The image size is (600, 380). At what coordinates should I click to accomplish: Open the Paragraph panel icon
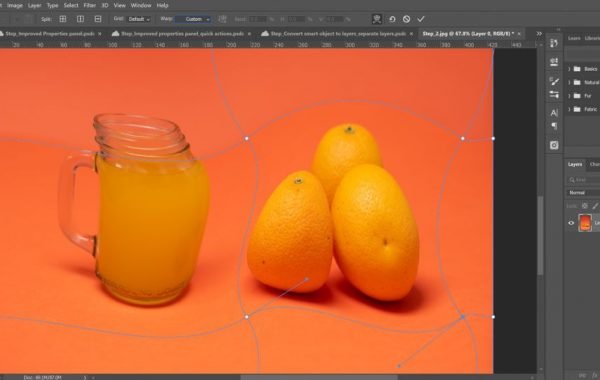pyautogui.click(x=554, y=126)
